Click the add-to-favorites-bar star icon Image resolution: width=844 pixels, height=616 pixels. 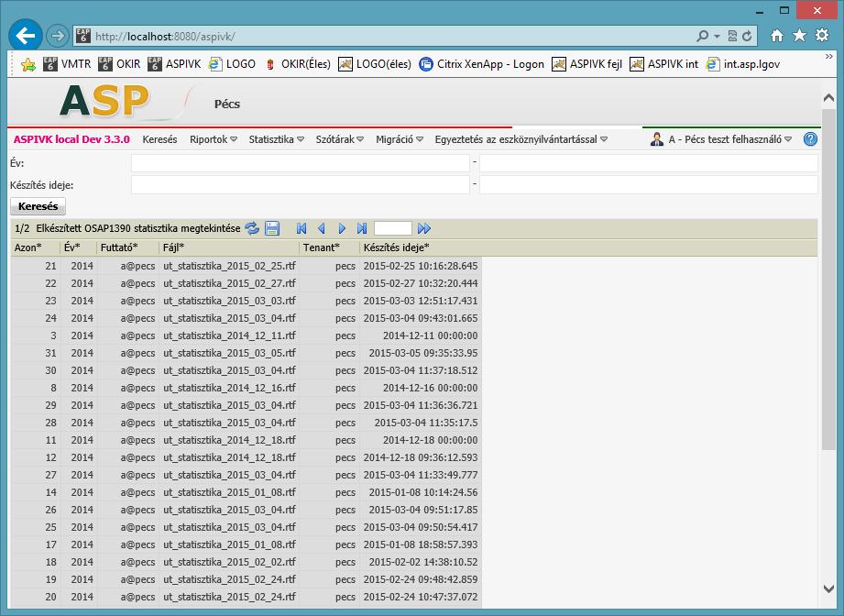[28, 64]
